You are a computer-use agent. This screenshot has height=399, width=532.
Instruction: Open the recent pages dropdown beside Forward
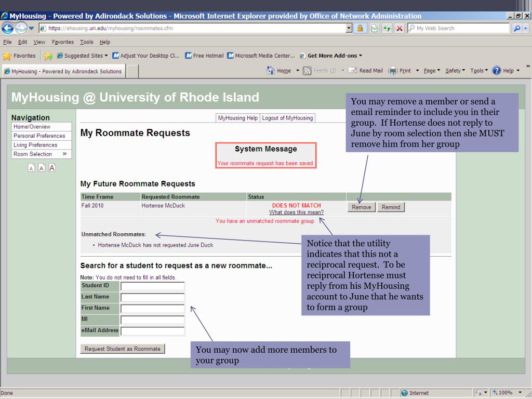(x=31, y=28)
